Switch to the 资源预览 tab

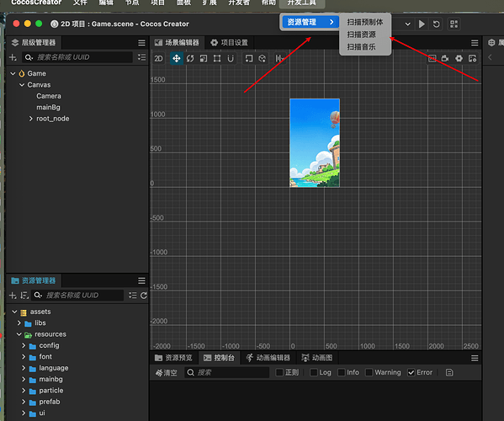click(173, 358)
